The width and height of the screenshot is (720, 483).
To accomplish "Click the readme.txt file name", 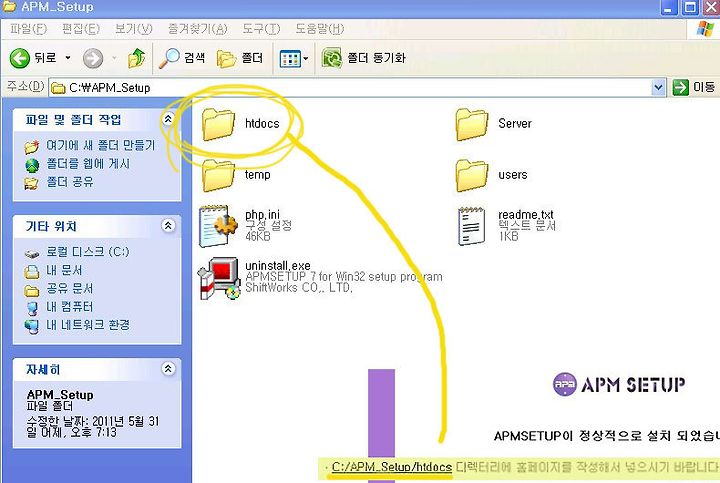I will 526,214.
